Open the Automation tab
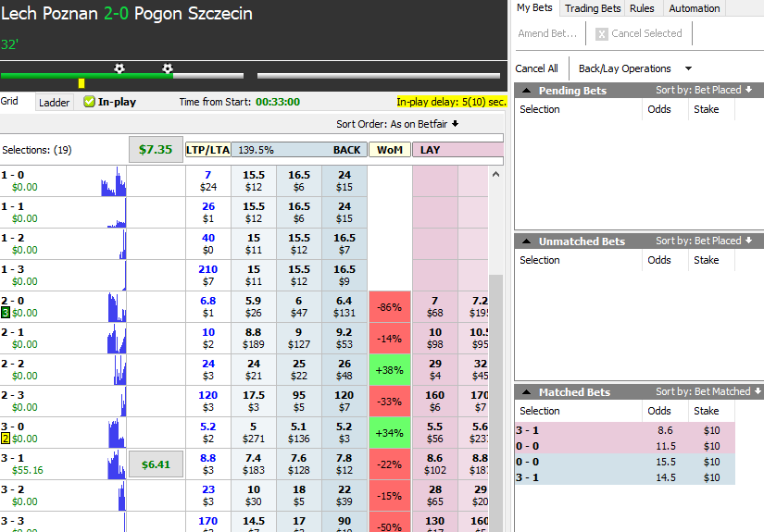Image resolution: width=764 pixels, height=532 pixels. coord(694,8)
